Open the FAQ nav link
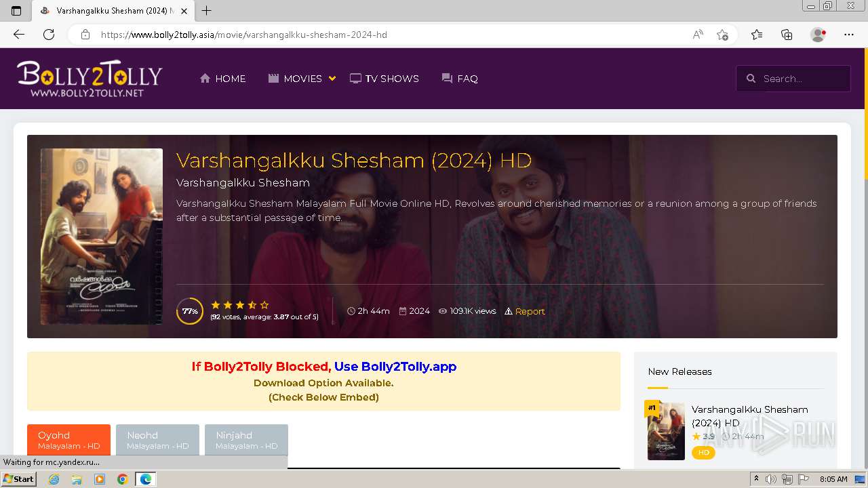 coord(460,79)
